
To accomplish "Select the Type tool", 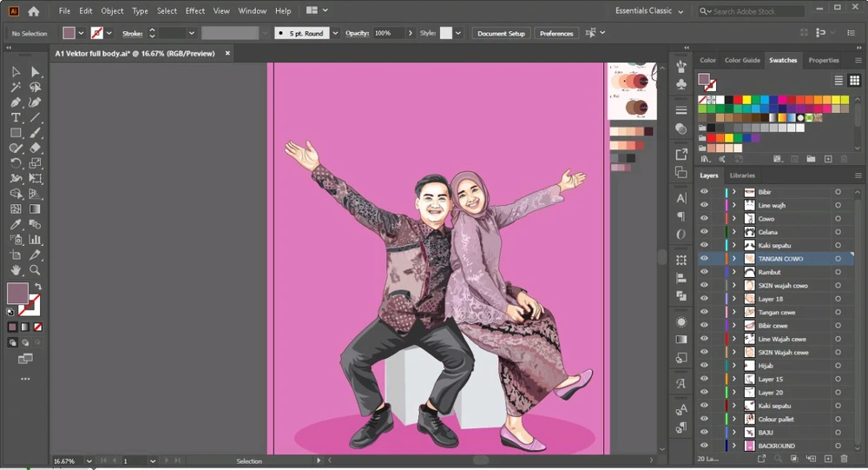I will tap(16, 117).
